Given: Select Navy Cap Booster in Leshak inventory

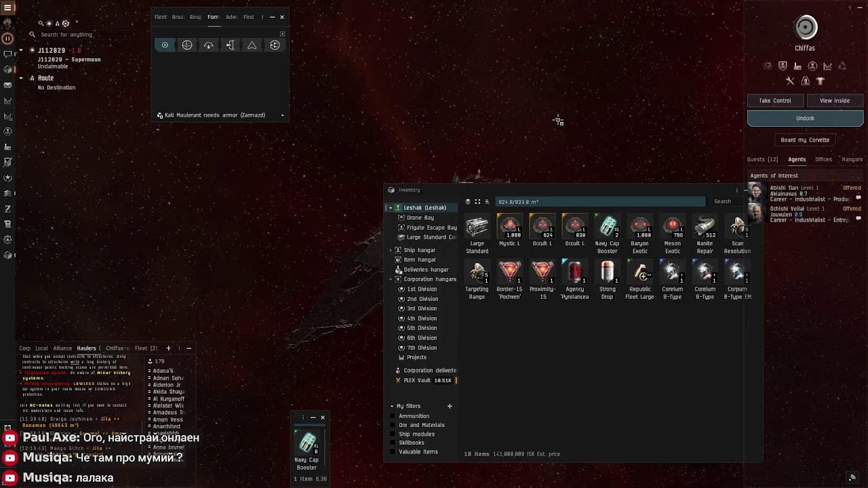Looking at the screenshot, I should coord(608,234).
